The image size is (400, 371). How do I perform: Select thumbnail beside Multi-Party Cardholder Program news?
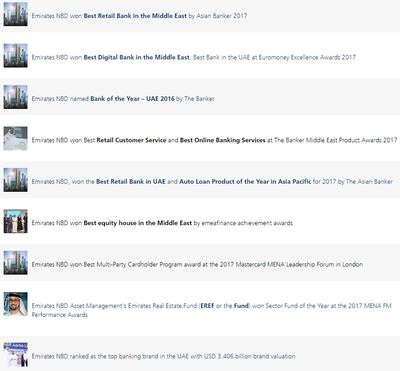[x=16, y=263]
